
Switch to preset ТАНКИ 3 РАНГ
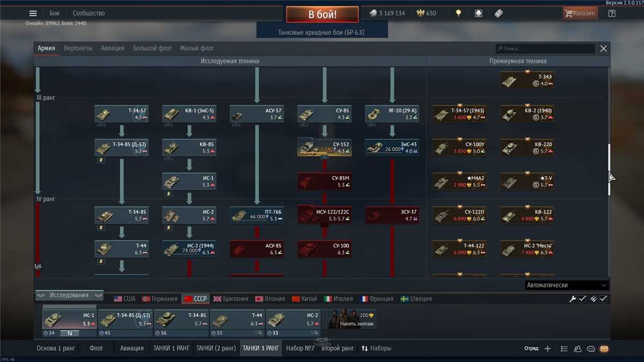tap(261, 348)
